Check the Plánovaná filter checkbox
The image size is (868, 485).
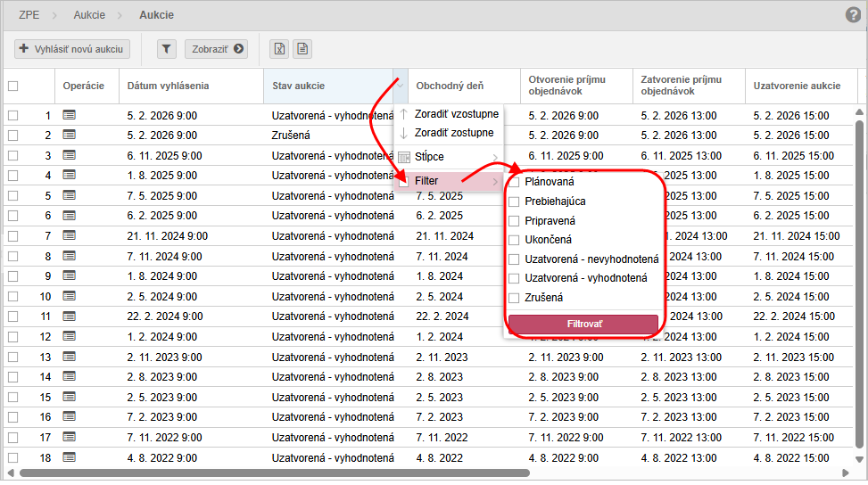pyautogui.click(x=514, y=182)
